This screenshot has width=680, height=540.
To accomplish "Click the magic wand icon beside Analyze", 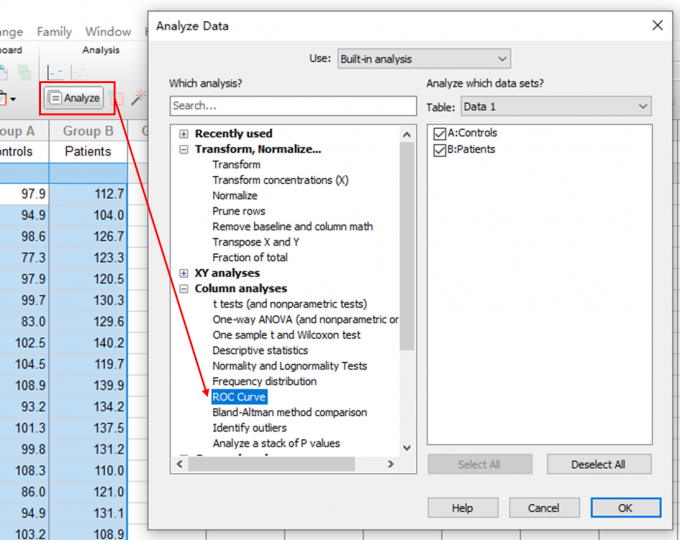I will [x=138, y=98].
